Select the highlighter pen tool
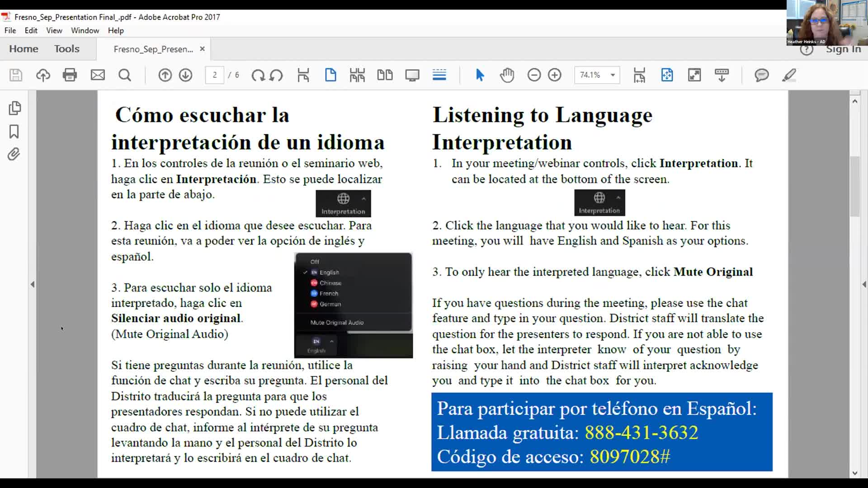 tap(789, 75)
